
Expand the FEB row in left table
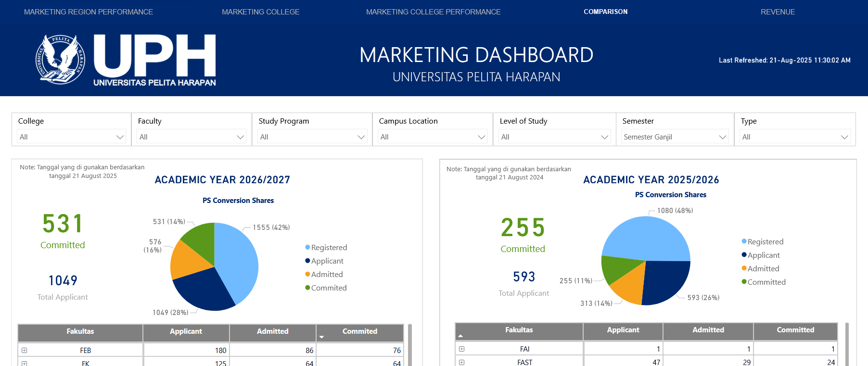click(24, 350)
